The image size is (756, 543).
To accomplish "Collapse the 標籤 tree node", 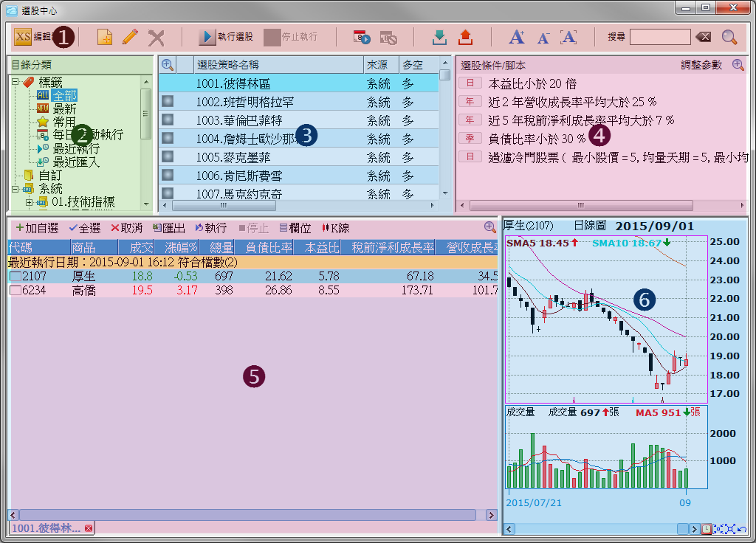I will pos(16,82).
